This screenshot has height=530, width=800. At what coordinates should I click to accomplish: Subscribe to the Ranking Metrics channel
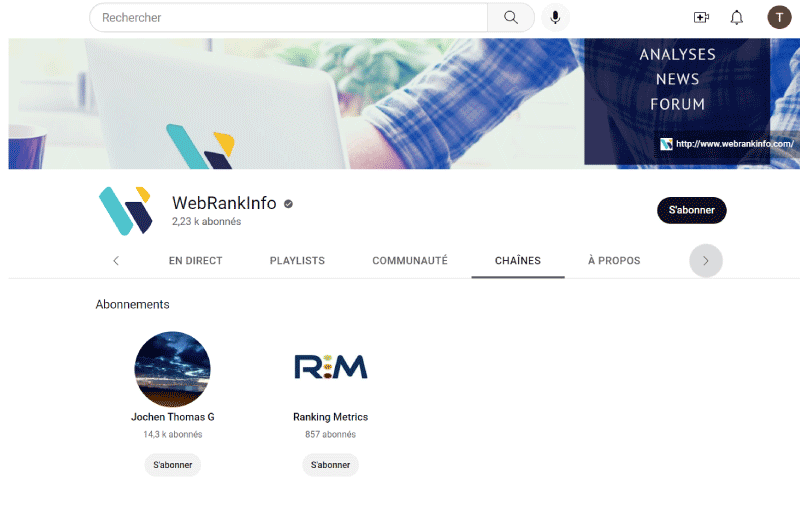pyautogui.click(x=330, y=465)
